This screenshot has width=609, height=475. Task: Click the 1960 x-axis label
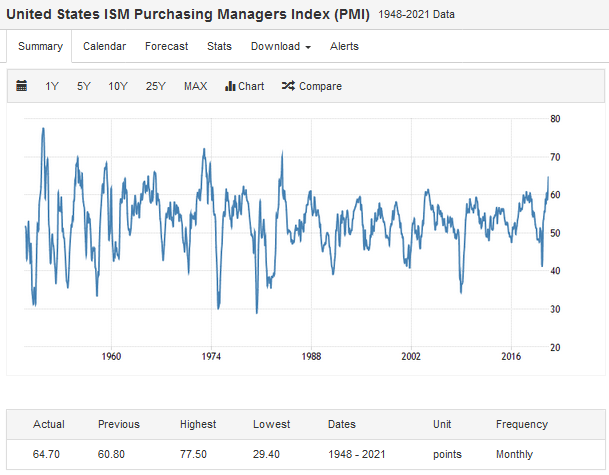pyautogui.click(x=111, y=356)
